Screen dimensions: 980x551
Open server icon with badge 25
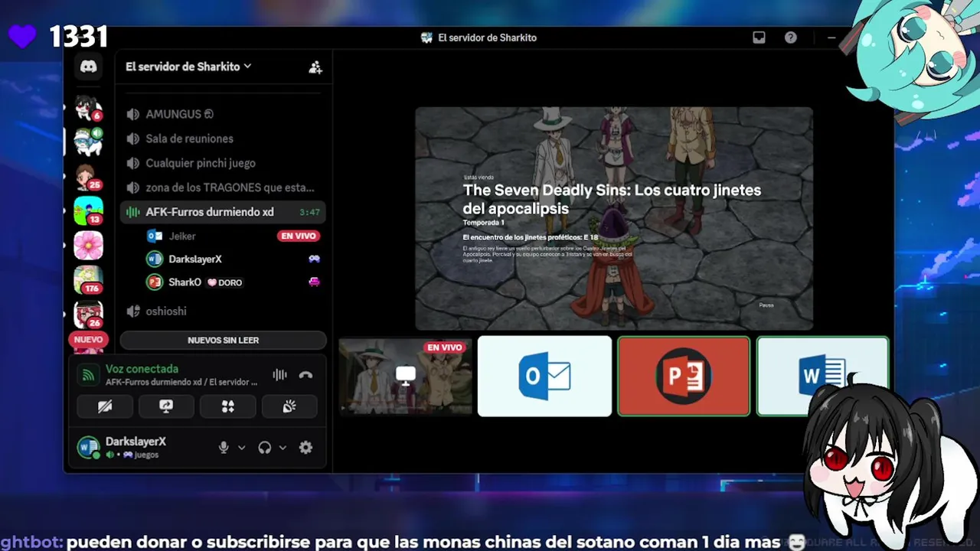88,177
